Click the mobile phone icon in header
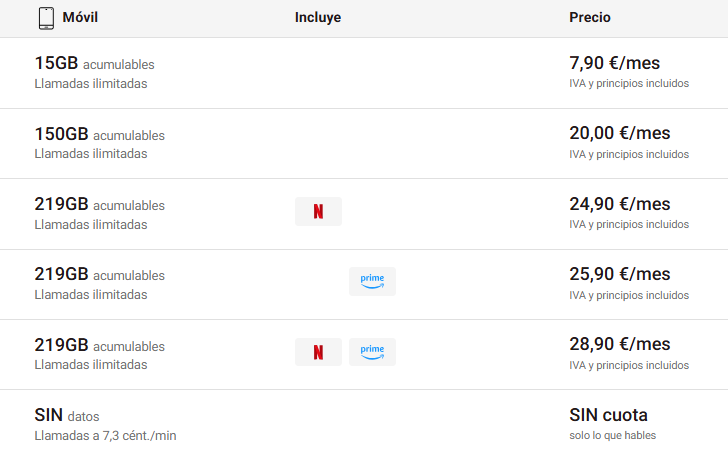This screenshot has height=457, width=728. click(x=46, y=18)
